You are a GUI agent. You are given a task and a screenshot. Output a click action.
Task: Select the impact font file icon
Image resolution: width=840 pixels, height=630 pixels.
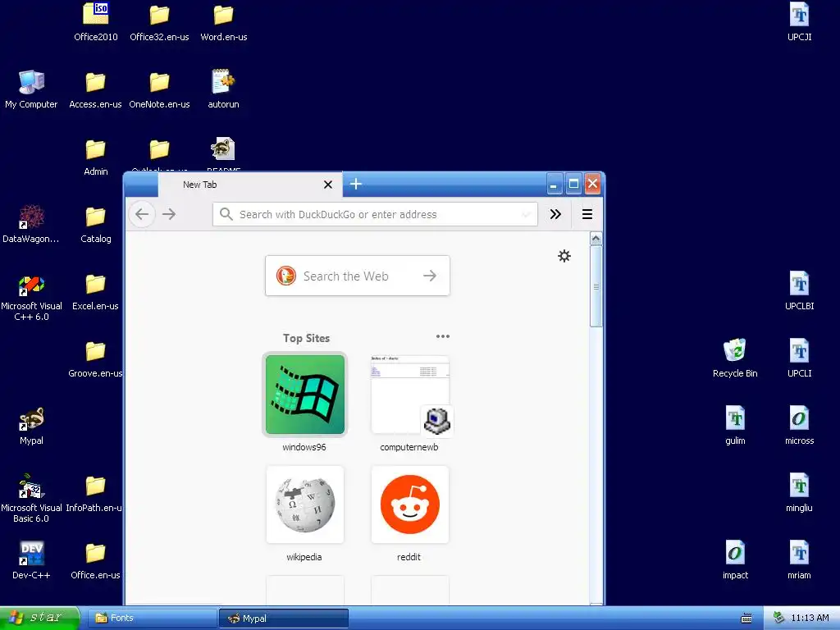tap(735, 553)
